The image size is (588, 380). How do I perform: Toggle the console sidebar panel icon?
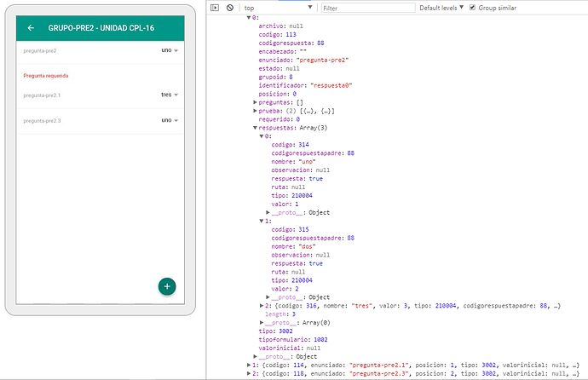(215, 8)
